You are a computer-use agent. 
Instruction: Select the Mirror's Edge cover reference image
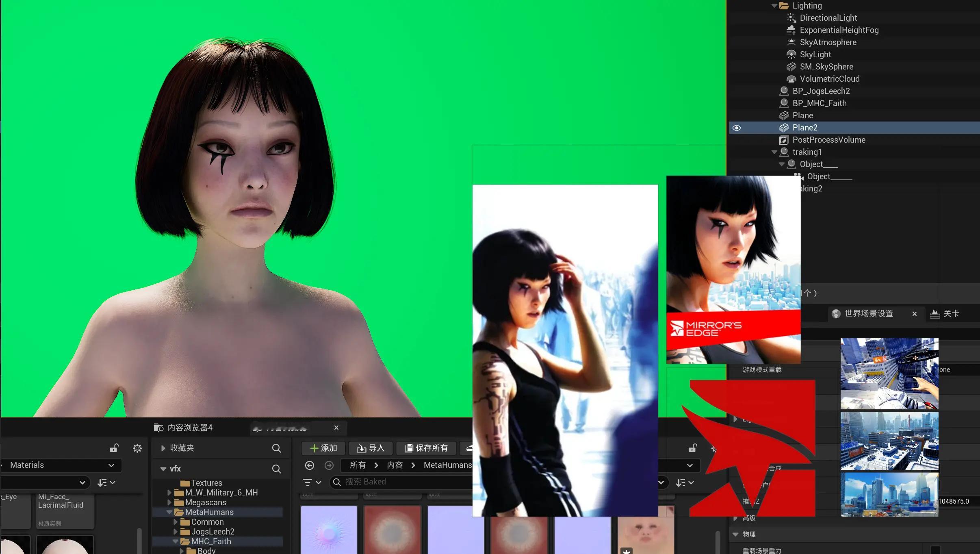tap(733, 269)
